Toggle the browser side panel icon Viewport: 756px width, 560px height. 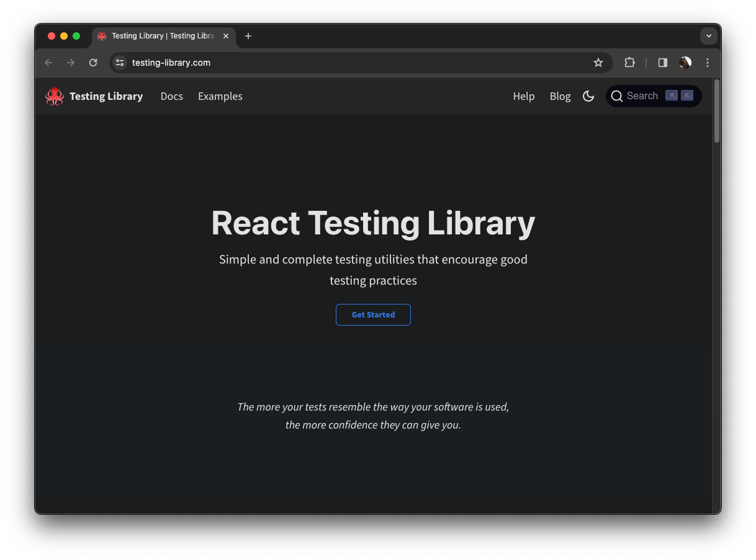(x=663, y=63)
